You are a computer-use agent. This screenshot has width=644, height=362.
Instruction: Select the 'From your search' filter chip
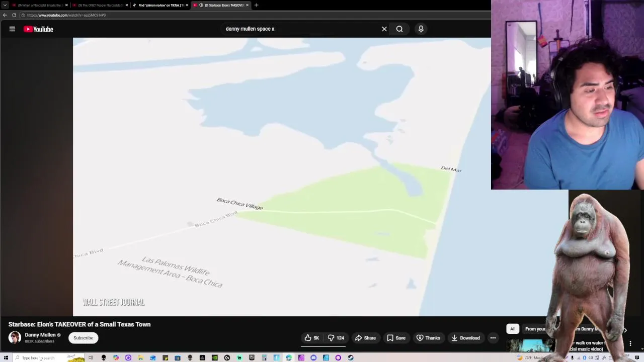coord(535,329)
